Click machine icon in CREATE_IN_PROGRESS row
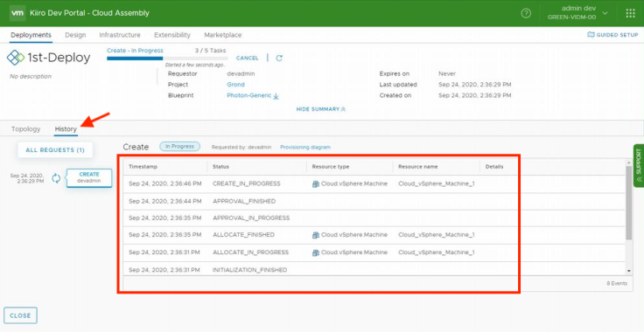The height and width of the screenshot is (332, 644). tap(315, 184)
